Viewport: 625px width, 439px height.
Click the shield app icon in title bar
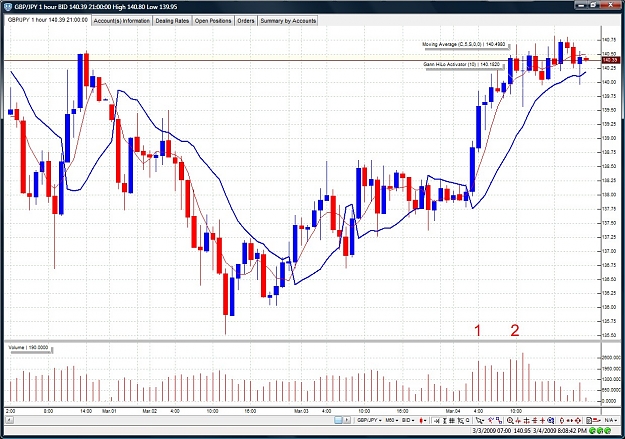point(8,6)
